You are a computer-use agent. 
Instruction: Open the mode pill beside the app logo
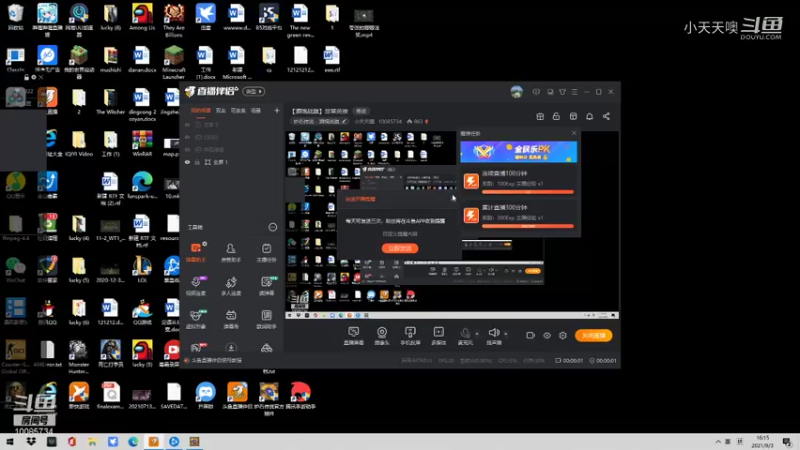254,91
